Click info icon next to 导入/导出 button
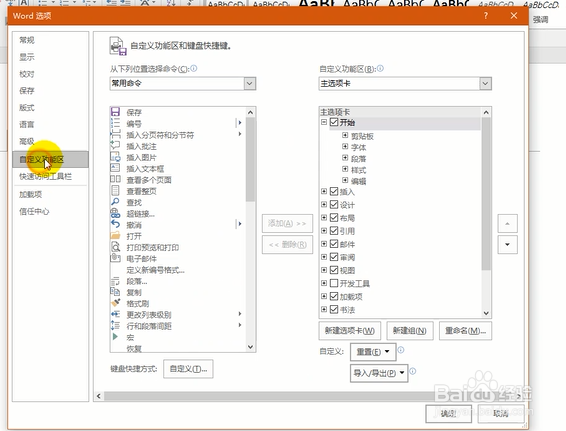566x431 pixels. click(413, 371)
